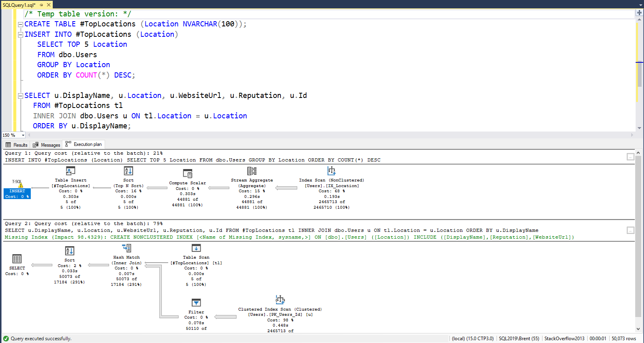Click the editor scrollbar up arrow
Viewport: 644px width, 343px height.
click(640, 19)
